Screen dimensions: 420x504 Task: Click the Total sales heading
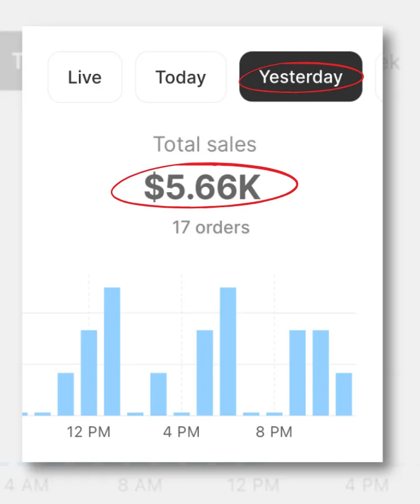205,144
